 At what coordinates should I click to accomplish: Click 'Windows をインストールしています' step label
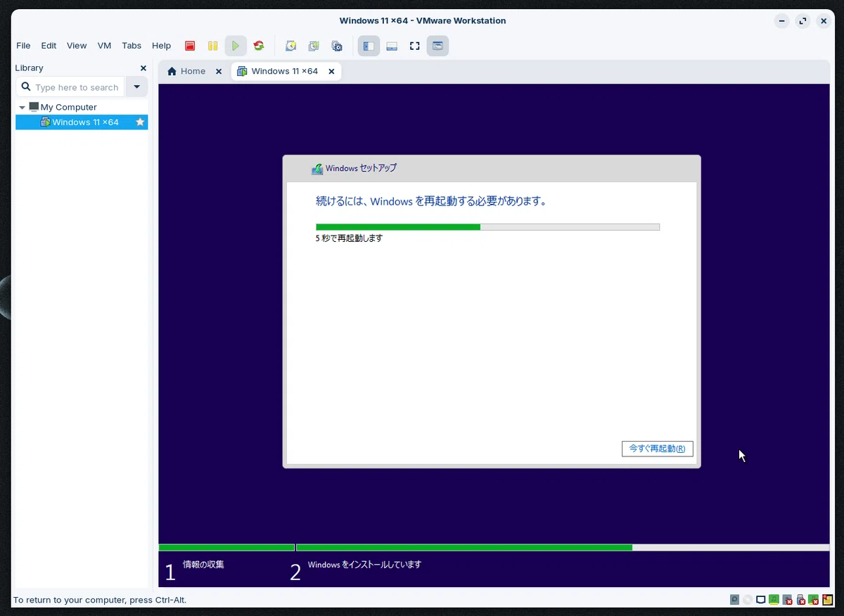364,565
